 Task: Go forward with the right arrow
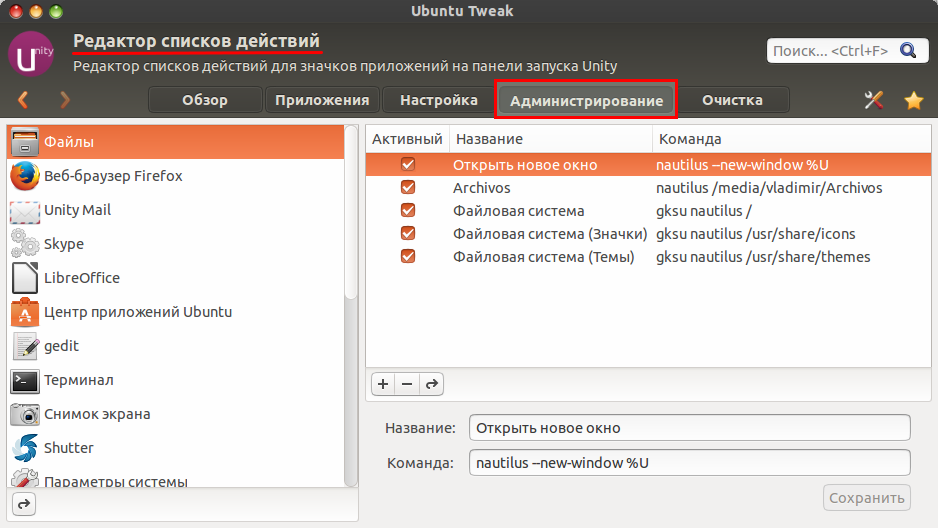[x=65, y=99]
